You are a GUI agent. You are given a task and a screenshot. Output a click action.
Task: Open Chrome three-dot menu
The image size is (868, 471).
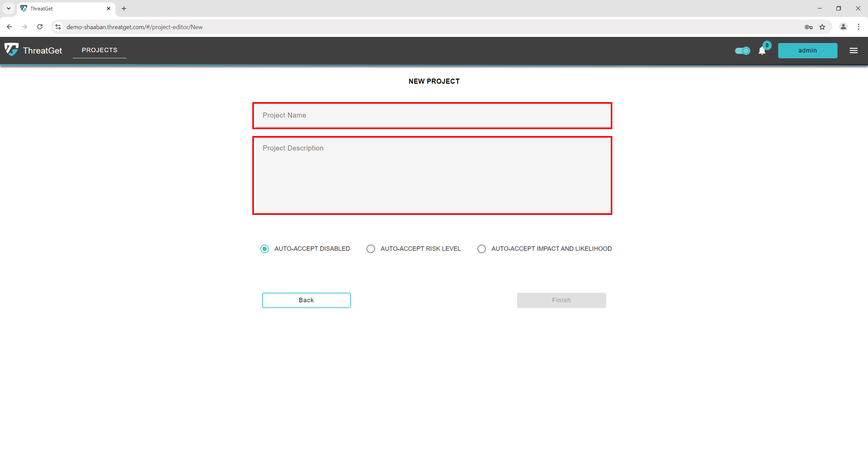(858, 27)
